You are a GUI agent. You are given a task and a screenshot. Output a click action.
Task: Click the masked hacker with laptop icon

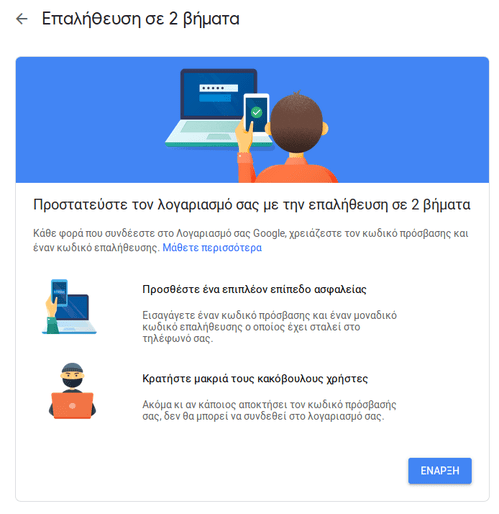[x=72, y=391]
